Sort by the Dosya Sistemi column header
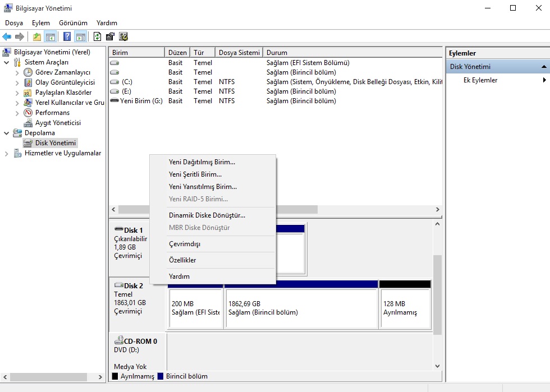This screenshot has height=392, width=550. (x=239, y=53)
